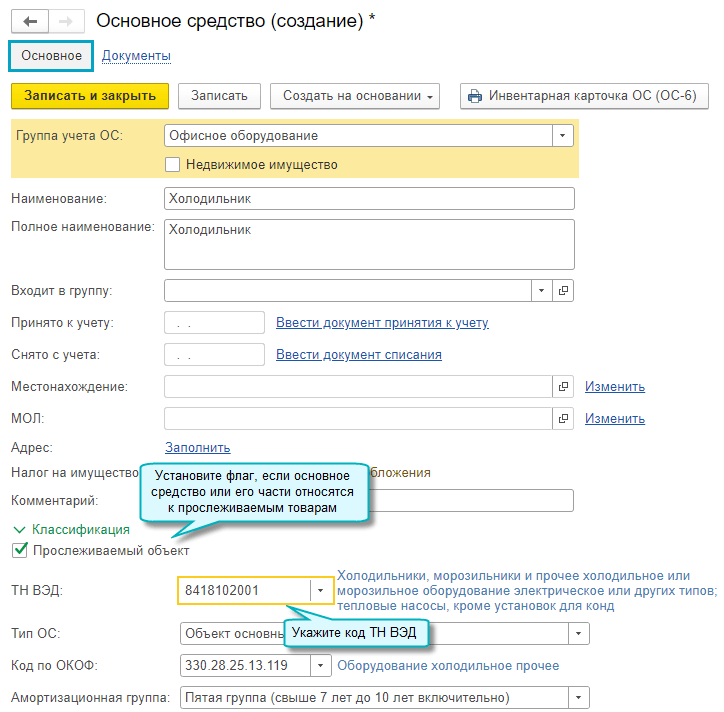Click the open icon in Местонахождение field
724x712 pixels.
coord(563,386)
